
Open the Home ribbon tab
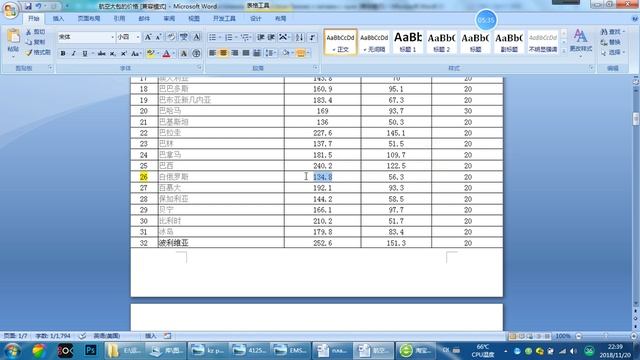coord(33,19)
